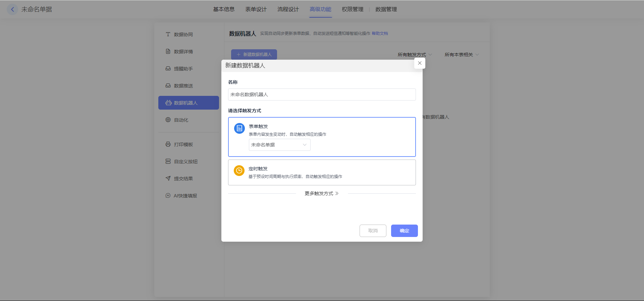This screenshot has width=644, height=301.
Task: Click the 提交结果 paper plane icon
Action: tap(168, 178)
